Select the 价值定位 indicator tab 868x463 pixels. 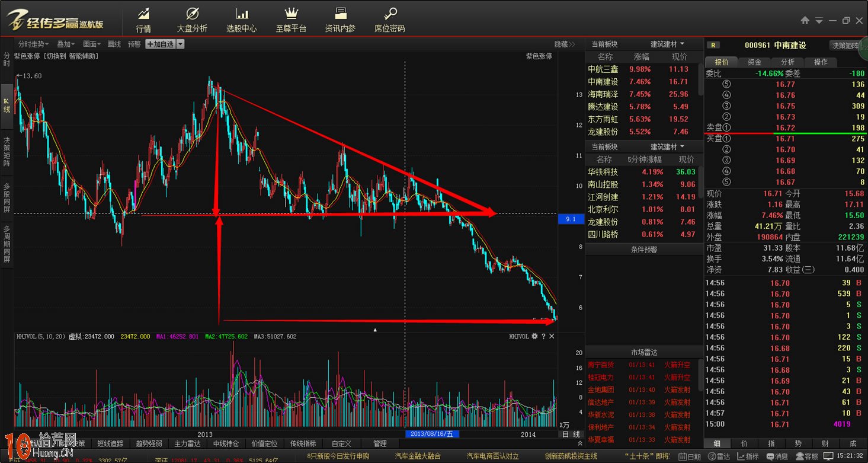264,443
